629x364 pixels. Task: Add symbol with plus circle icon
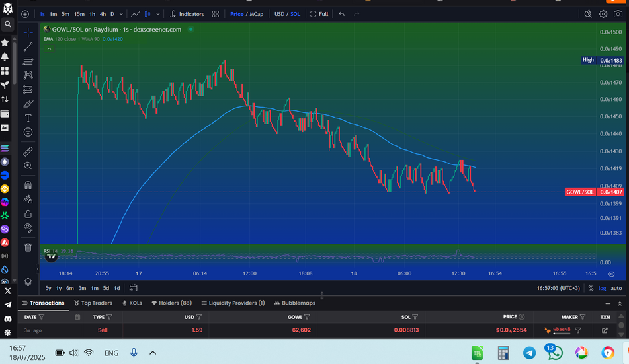[25, 14]
